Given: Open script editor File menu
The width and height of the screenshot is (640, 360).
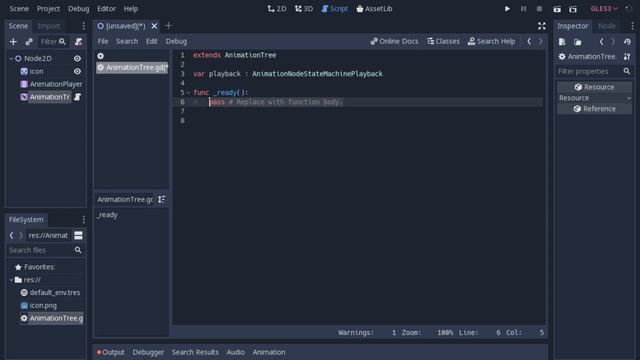Looking at the screenshot, I should click(x=103, y=41).
